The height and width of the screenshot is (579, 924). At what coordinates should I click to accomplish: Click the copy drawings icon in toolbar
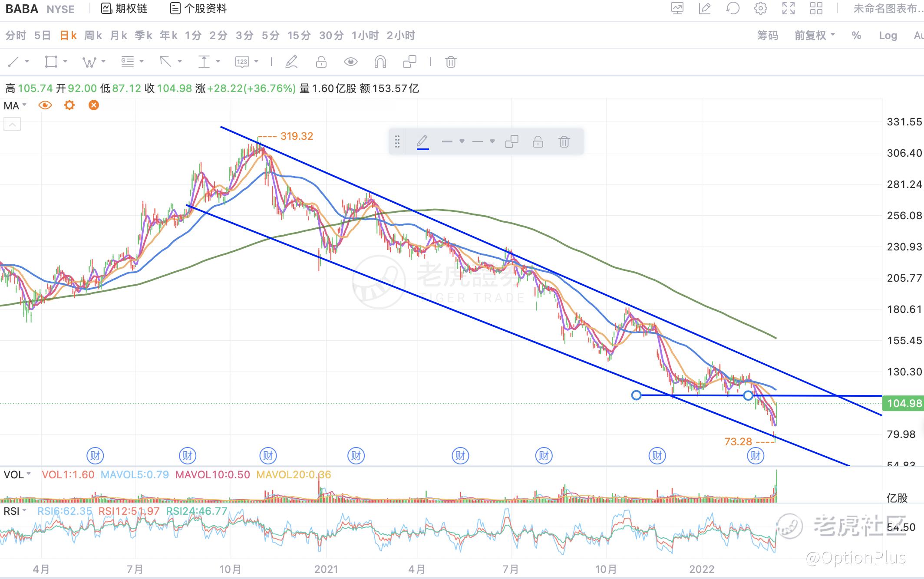click(409, 62)
